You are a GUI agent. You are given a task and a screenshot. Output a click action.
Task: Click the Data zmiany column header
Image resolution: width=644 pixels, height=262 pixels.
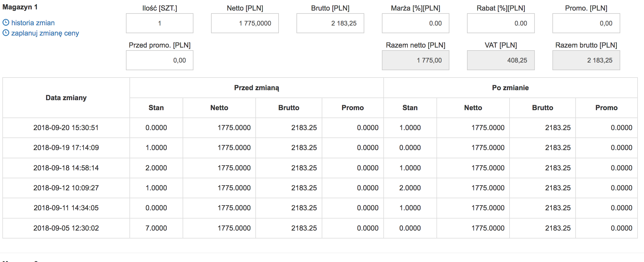[x=66, y=98]
